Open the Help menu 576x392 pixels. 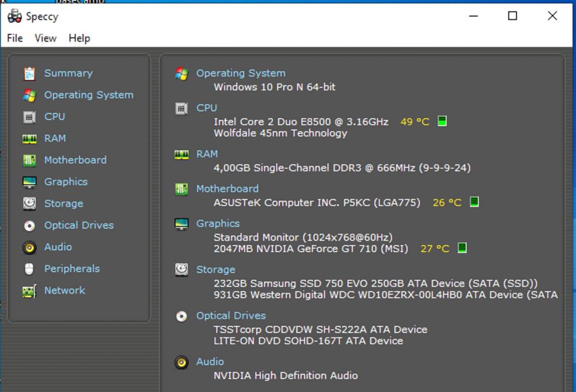point(79,38)
